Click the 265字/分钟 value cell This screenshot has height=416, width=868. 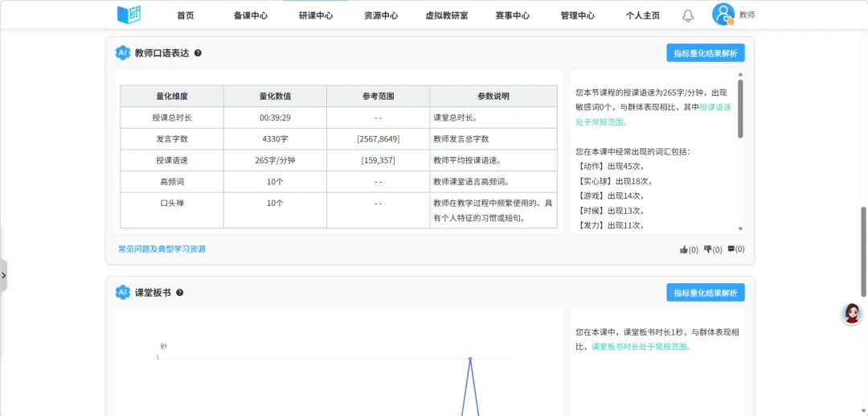pos(275,161)
